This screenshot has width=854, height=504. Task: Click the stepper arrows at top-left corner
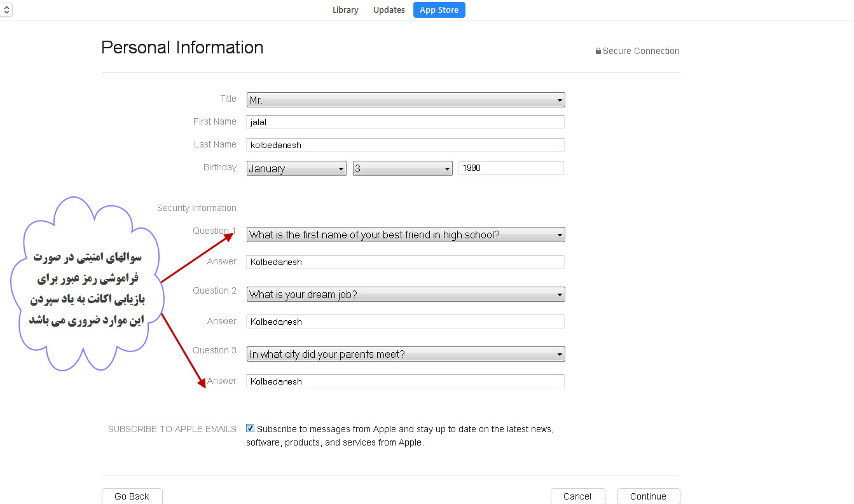pyautogui.click(x=6, y=11)
